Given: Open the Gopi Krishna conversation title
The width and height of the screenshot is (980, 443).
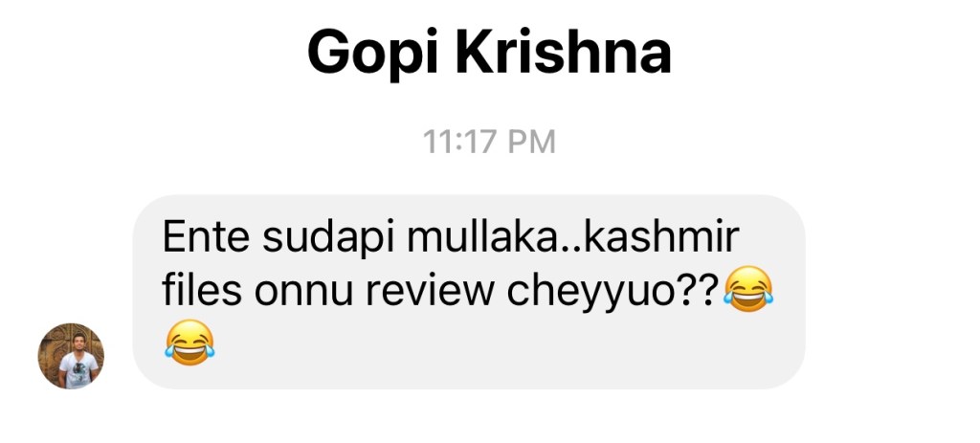Looking at the screenshot, I should (489, 55).
